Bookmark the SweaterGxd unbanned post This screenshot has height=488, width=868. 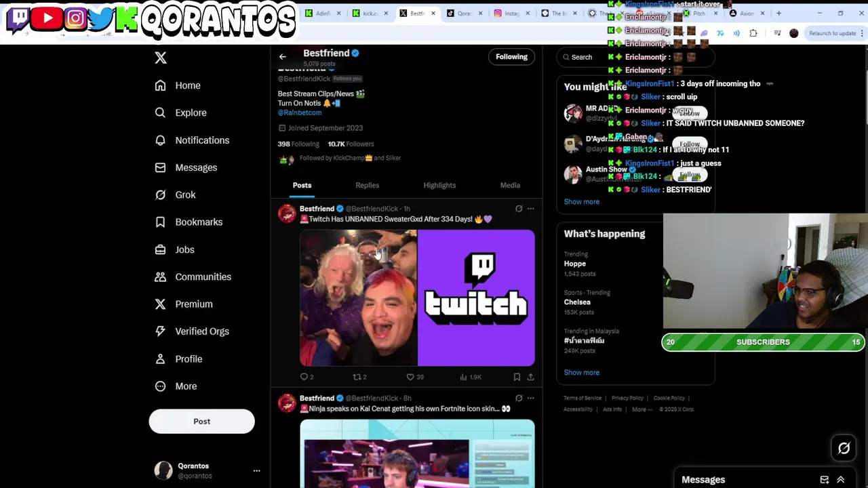(517, 377)
